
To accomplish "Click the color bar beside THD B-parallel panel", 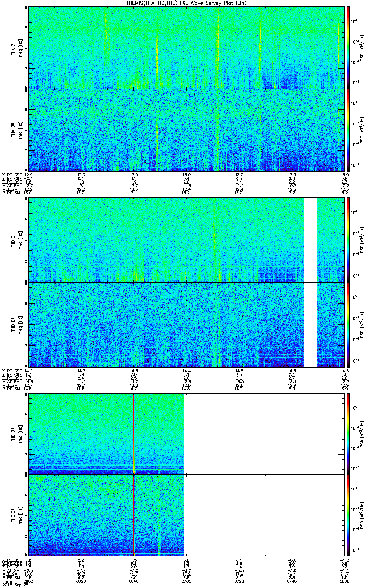I will pos(348,324).
